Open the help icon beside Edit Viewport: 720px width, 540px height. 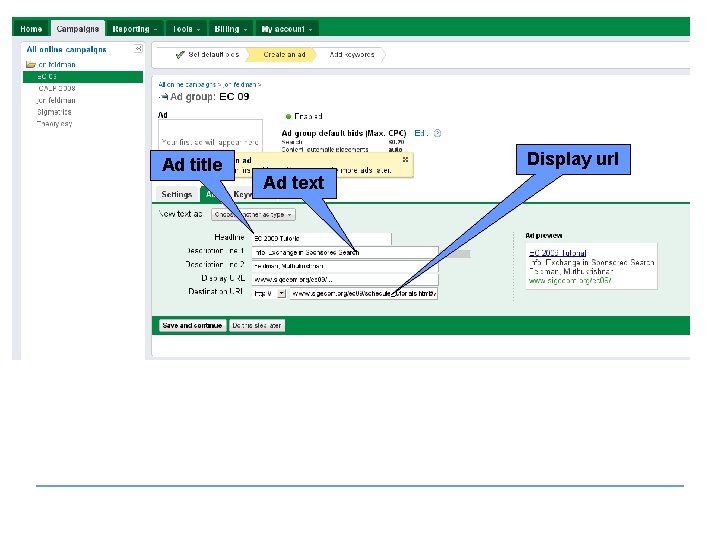click(437, 133)
